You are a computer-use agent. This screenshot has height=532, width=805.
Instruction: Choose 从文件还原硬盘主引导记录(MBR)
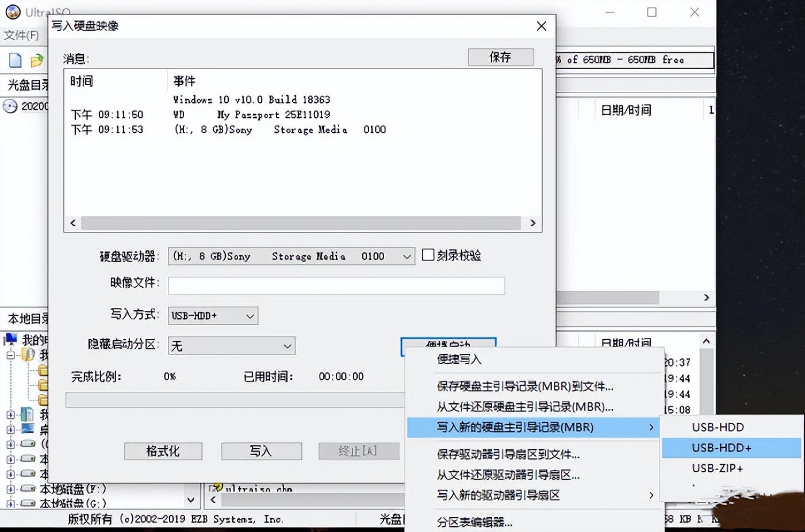click(x=525, y=406)
